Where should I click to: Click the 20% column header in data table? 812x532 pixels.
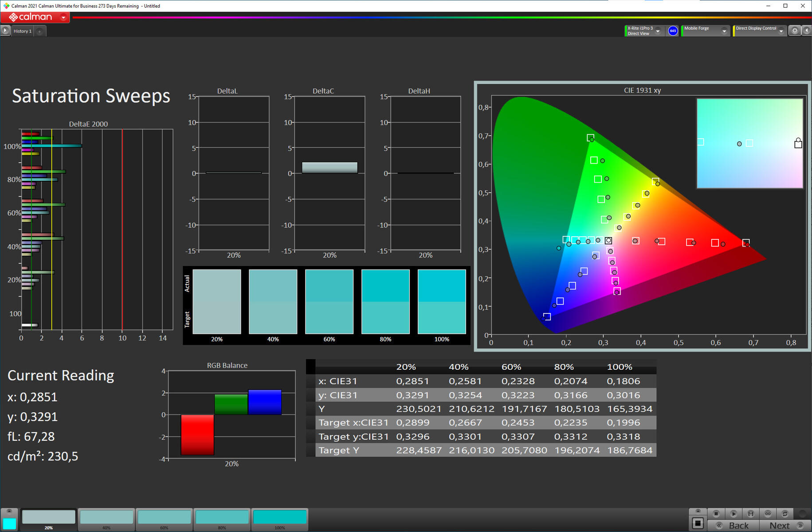tap(406, 367)
